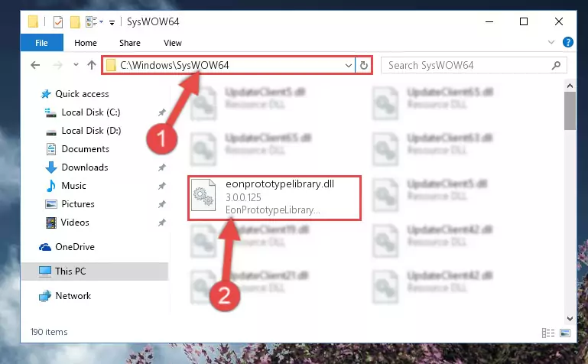Switch to the Home ribbon tab
The image size is (588, 364).
tap(86, 43)
